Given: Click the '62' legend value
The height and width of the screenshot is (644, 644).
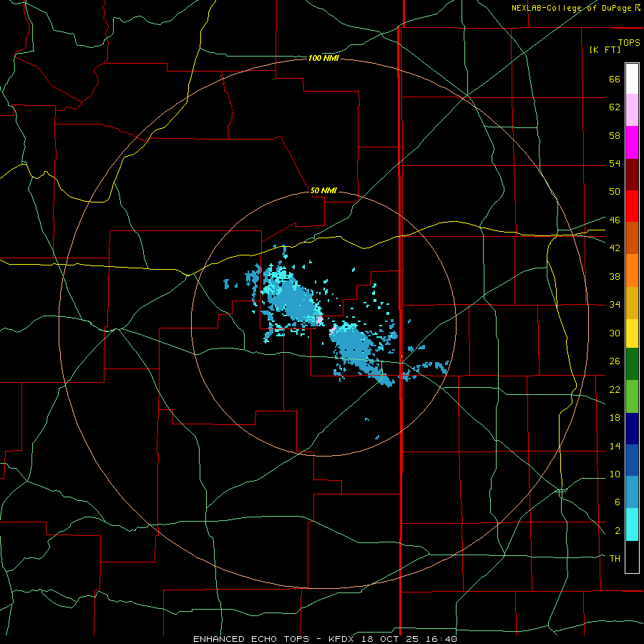Looking at the screenshot, I should pyautogui.click(x=615, y=107).
